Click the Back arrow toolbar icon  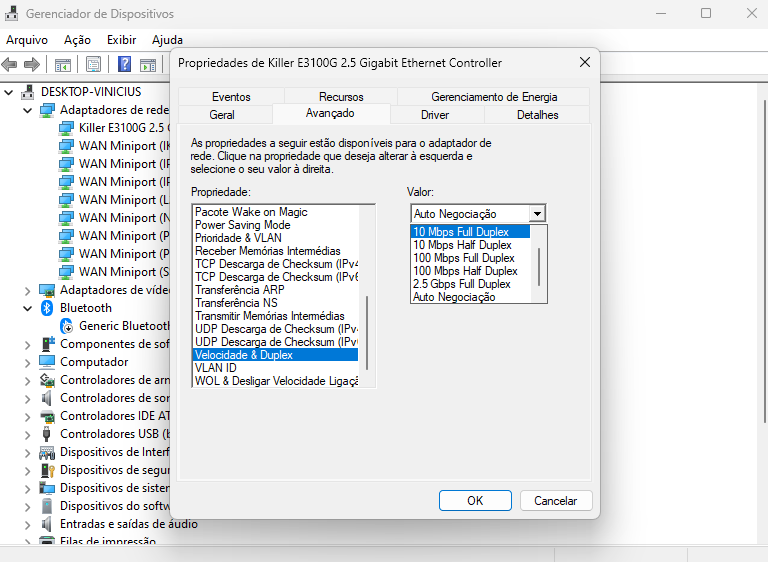tap(9, 64)
